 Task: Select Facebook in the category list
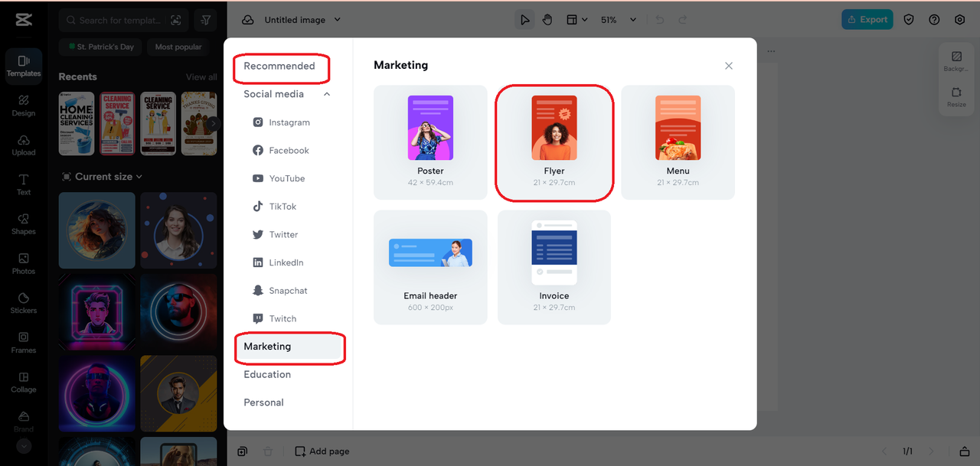coord(281,151)
